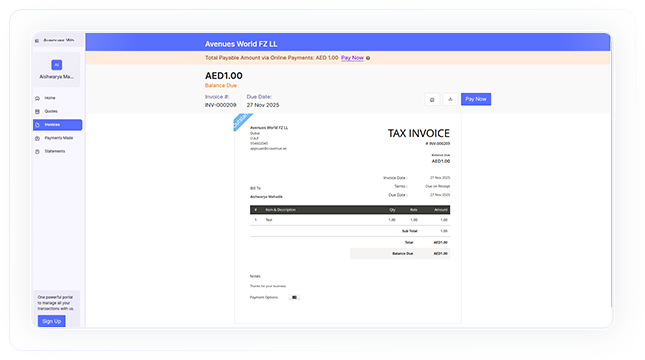Click the Pay Now link in the banner
The image size is (645, 360).
pyautogui.click(x=353, y=58)
